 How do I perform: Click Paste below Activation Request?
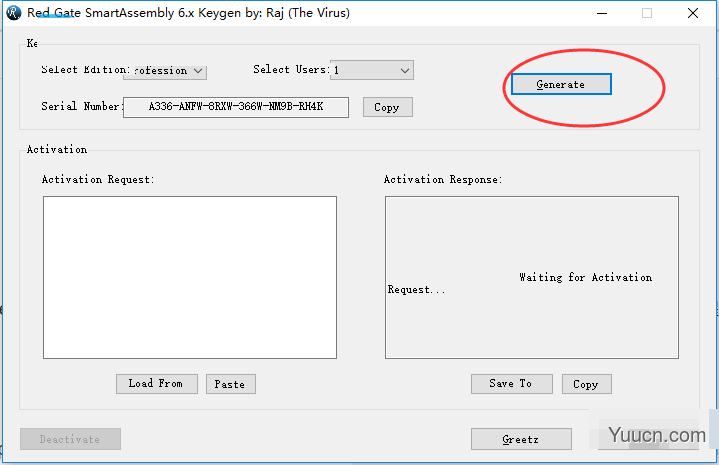230,384
